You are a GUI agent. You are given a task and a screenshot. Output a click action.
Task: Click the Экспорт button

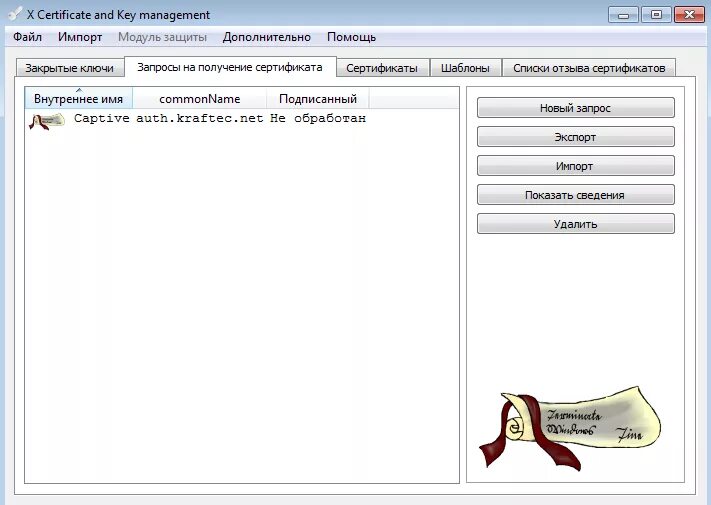(575, 137)
